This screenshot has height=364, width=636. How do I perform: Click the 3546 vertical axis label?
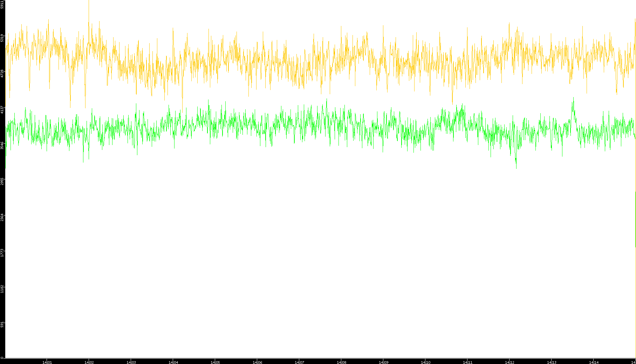(x=2, y=146)
